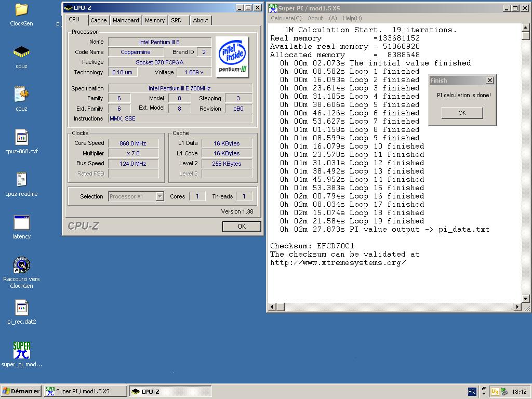532x399 pixels.
Task: Close the Finish dialog
Action: point(489,81)
